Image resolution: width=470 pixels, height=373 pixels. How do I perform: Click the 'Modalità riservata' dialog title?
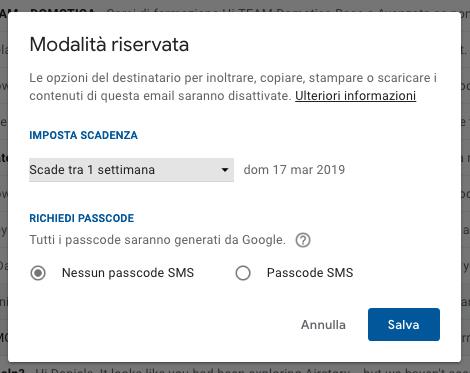tap(109, 44)
